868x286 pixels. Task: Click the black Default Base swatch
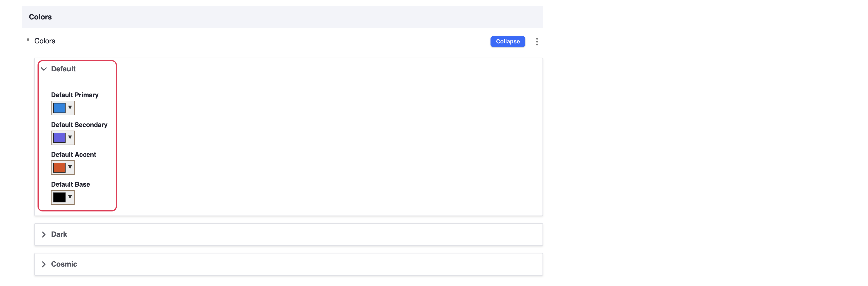[x=59, y=197]
